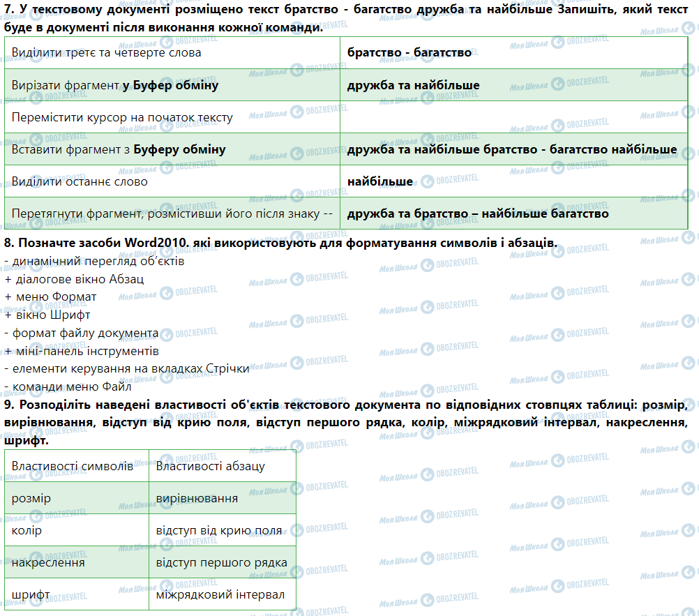Select the "Вставити фрагмент з Буферу обміну" cell

(x=119, y=149)
